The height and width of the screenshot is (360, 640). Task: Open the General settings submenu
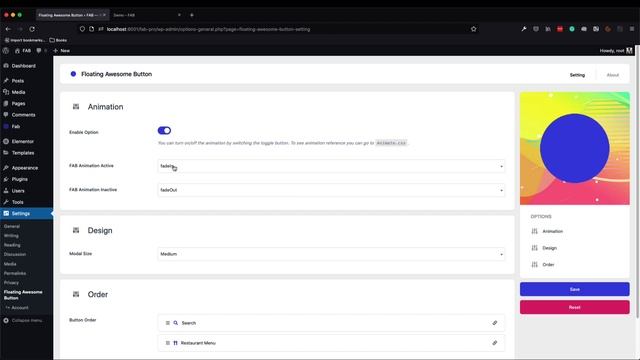click(x=12, y=226)
